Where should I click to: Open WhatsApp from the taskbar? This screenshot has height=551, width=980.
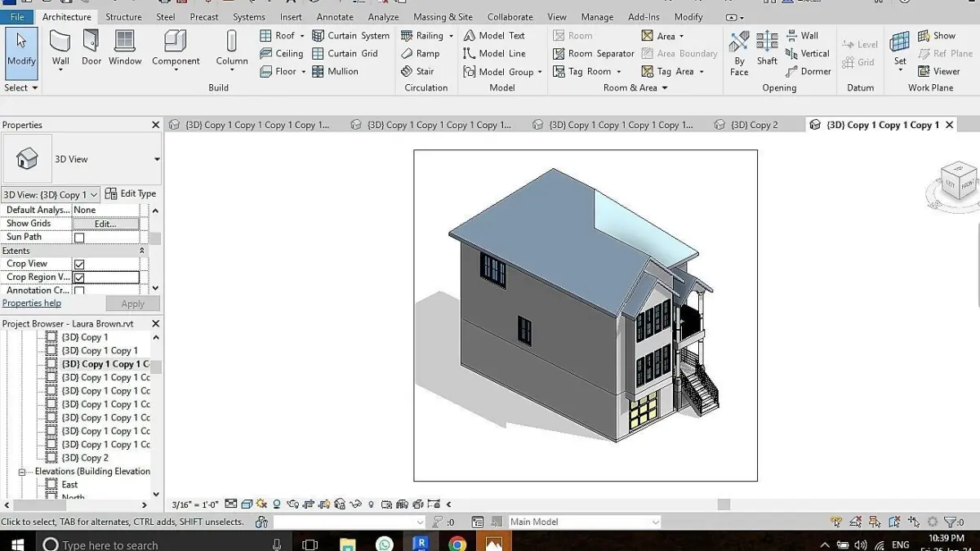pyautogui.click(x=384, y=544)
